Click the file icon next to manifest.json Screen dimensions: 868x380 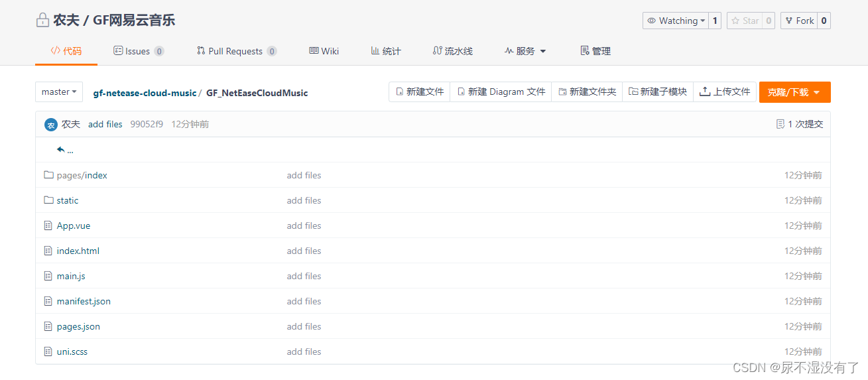pos(48,301)
